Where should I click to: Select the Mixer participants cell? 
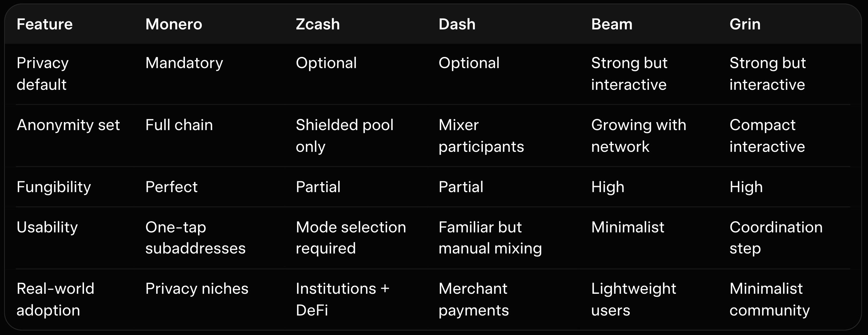pos(481,136)
